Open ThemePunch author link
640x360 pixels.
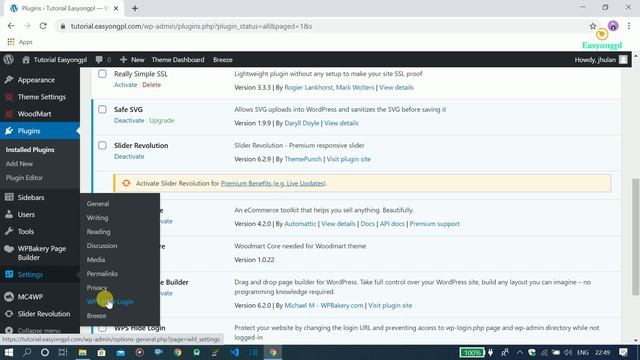(x=303, y=159)
